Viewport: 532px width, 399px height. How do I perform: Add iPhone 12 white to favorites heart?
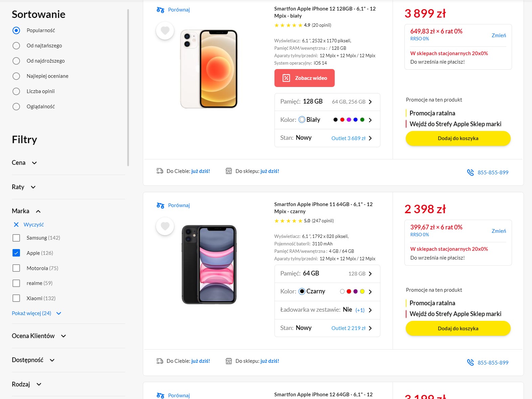coord(165,30)
